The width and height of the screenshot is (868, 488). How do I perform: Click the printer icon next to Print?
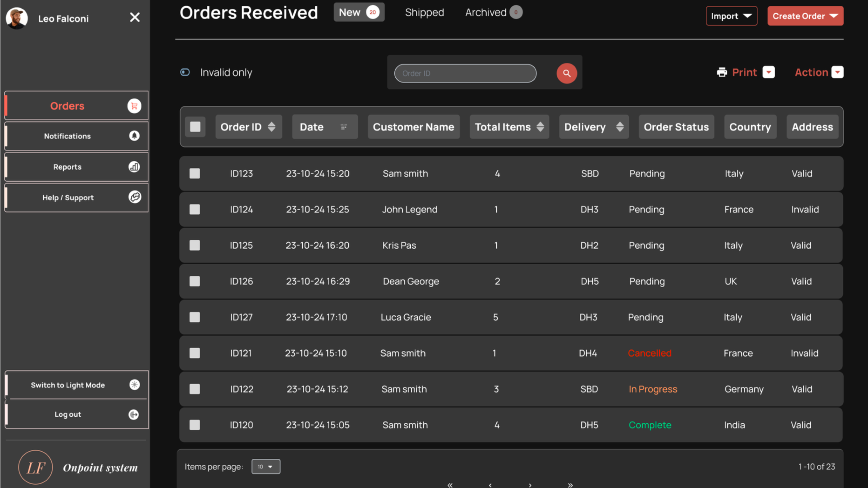(722, 72)
